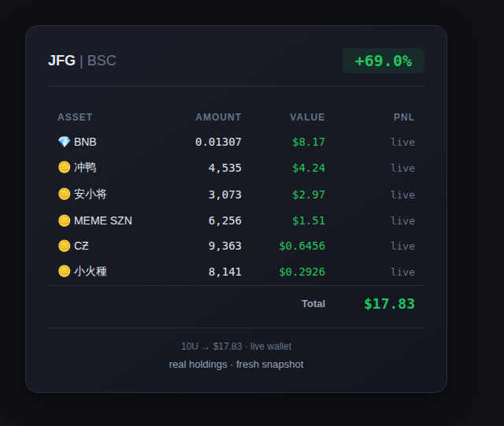Click the real holdings fresh snapshot text
504x426 pixels.
click(x=236, y=365)
